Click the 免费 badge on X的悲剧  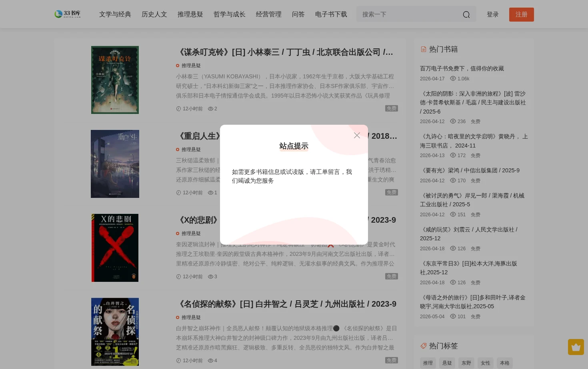click(392, 276)
